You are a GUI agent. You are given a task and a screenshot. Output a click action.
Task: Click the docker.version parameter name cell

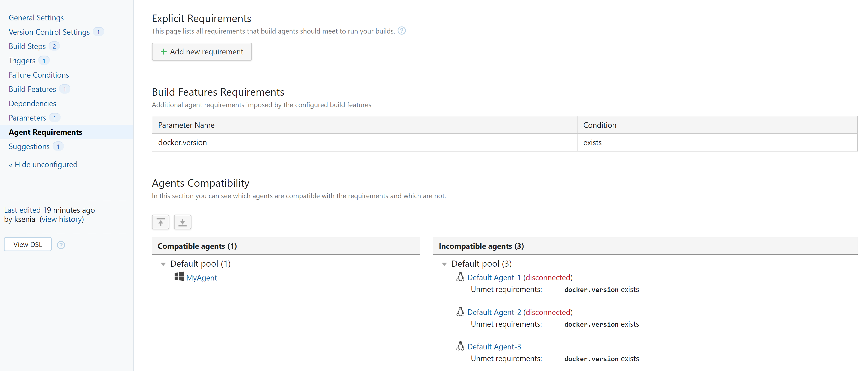364,142
